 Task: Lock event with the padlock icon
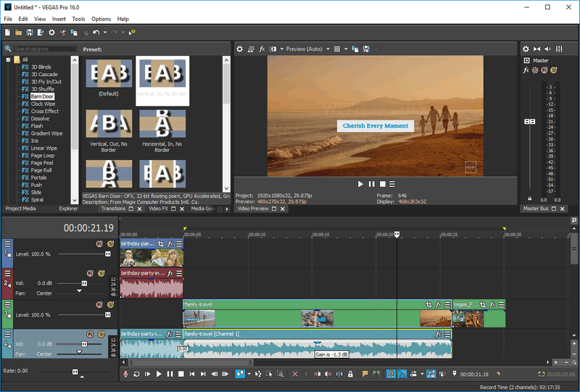pyautogui.click(x=350, y=374)
